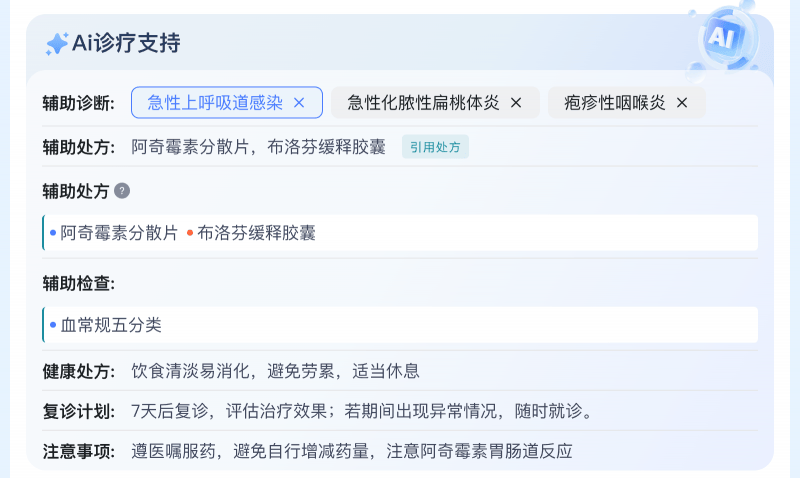800x478 pixels.
Task: Remove the 急性上呼吸道感染 tag with its X
Action: point(298,103)
